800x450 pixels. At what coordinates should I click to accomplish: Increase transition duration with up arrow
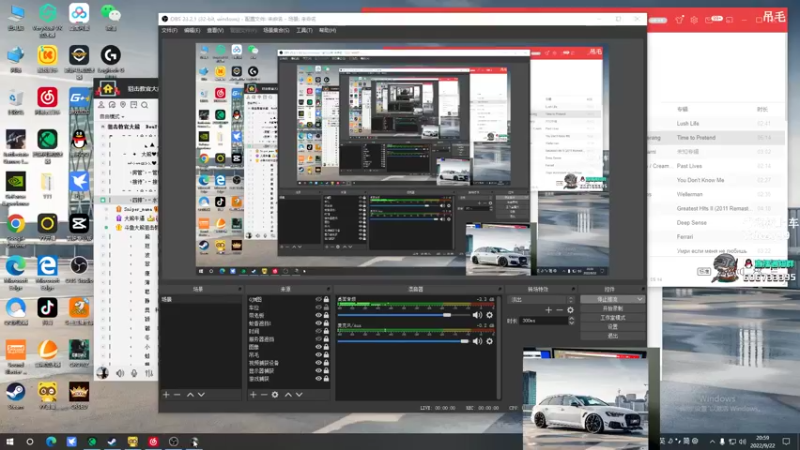click(571, 318)
